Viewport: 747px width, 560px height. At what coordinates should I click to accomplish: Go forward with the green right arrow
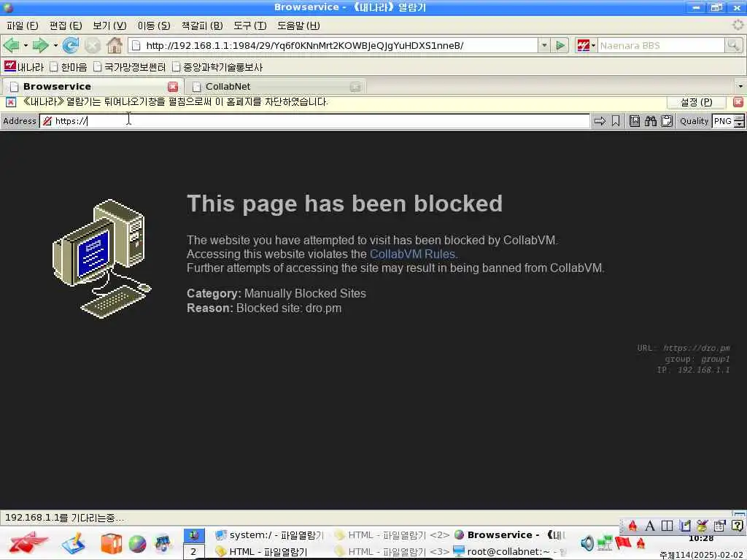point(41,46)
